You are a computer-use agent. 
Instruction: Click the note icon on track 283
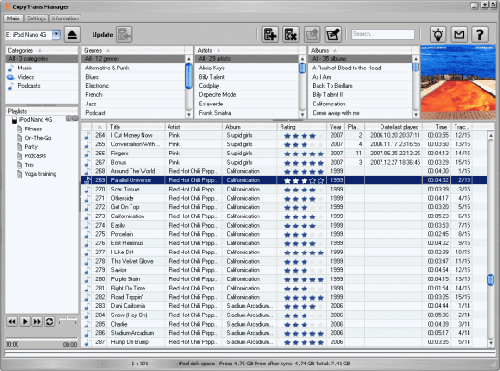[87, 306]
